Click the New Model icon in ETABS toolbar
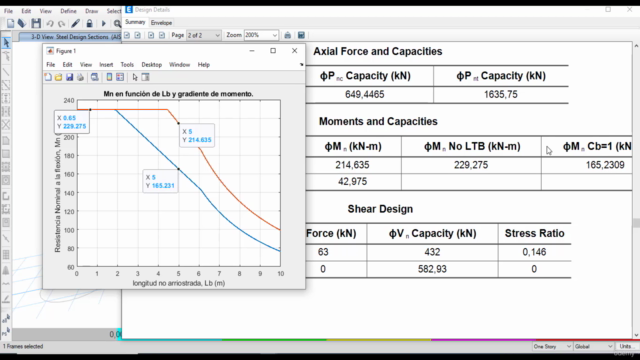 [10, 23]
